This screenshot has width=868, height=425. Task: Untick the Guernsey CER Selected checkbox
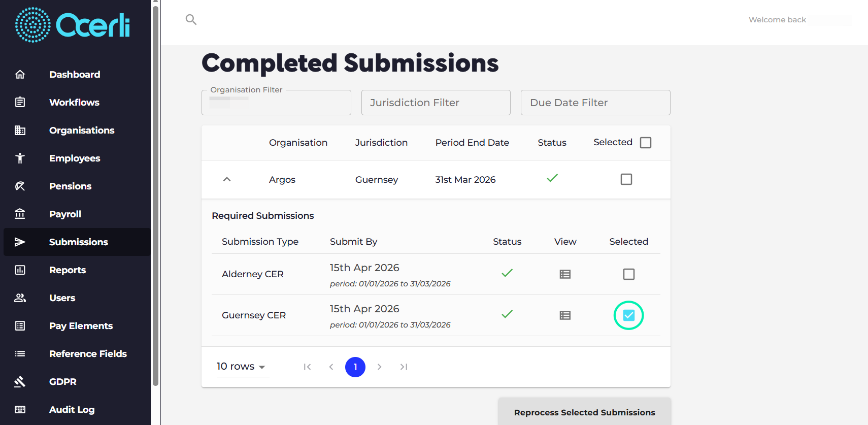[629, 315]
